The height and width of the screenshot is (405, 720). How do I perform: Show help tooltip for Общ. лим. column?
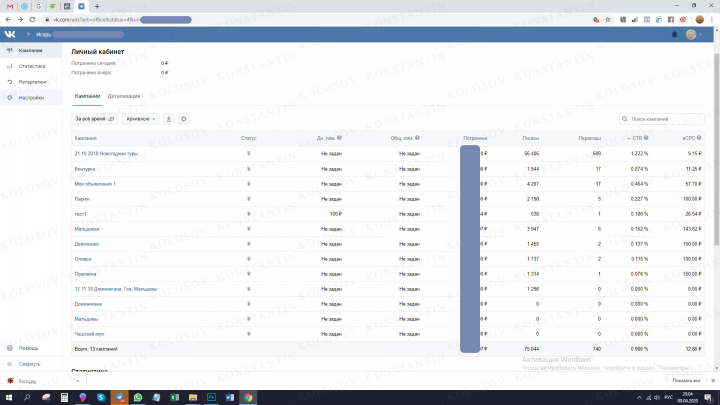[417, 138]
